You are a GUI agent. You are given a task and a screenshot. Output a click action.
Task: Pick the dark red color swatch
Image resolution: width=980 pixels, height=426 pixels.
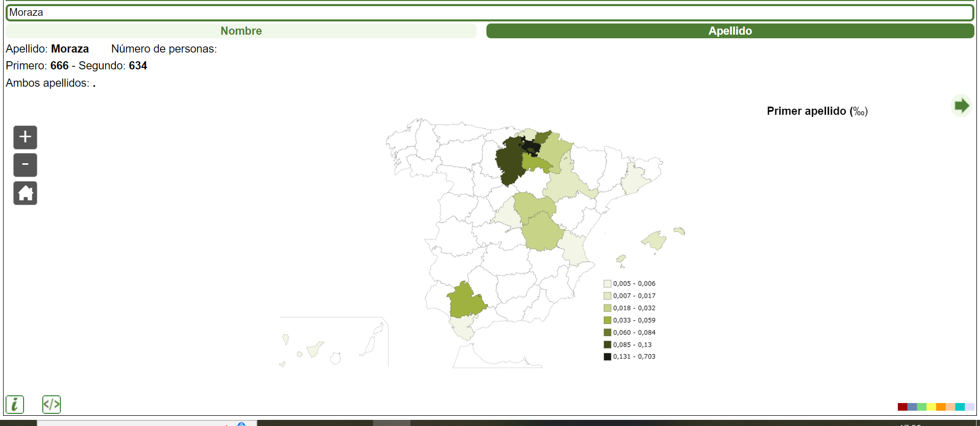point(902,407)
